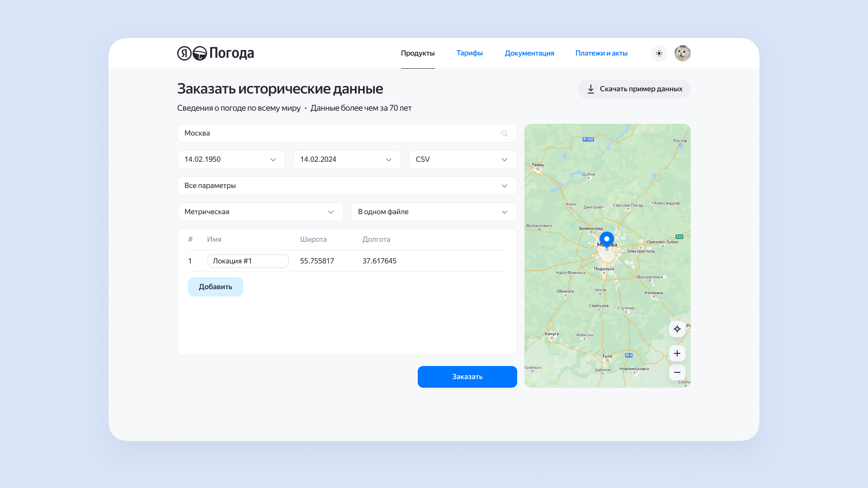Zoom out the map with the minus icon
This screenshot has height=488, width=868.
click(x=677, y=372)
